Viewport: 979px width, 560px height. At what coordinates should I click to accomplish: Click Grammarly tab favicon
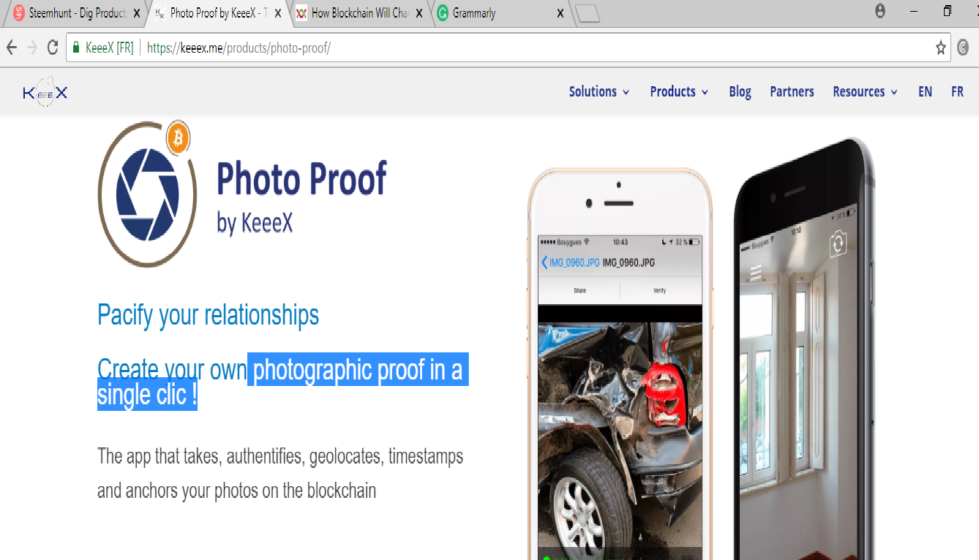[443, 13]
